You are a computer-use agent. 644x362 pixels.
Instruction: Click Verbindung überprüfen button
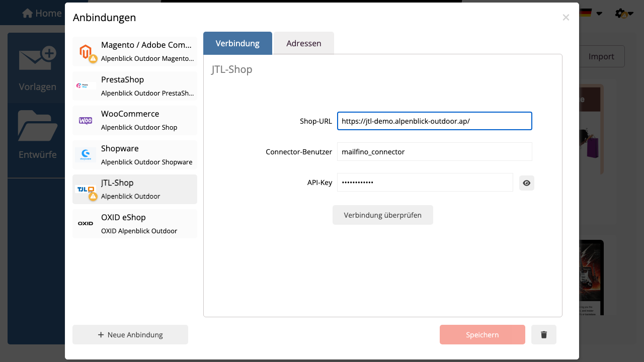pos(383,215)
